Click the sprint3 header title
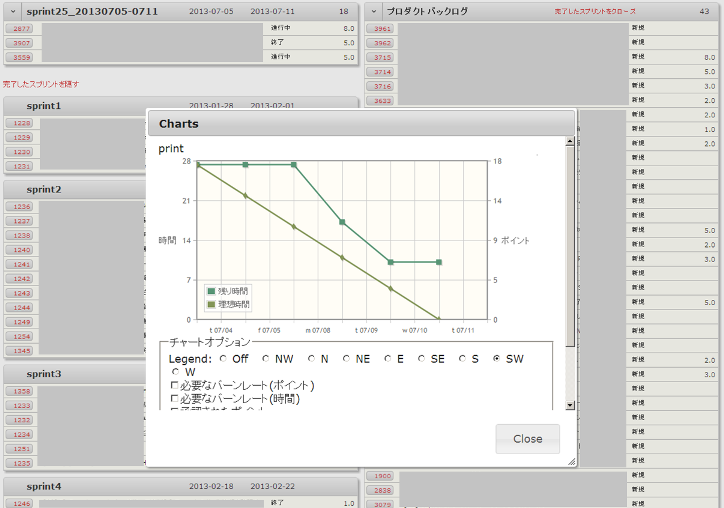Viewport: 724px width, 508px height. click(43, 374)
